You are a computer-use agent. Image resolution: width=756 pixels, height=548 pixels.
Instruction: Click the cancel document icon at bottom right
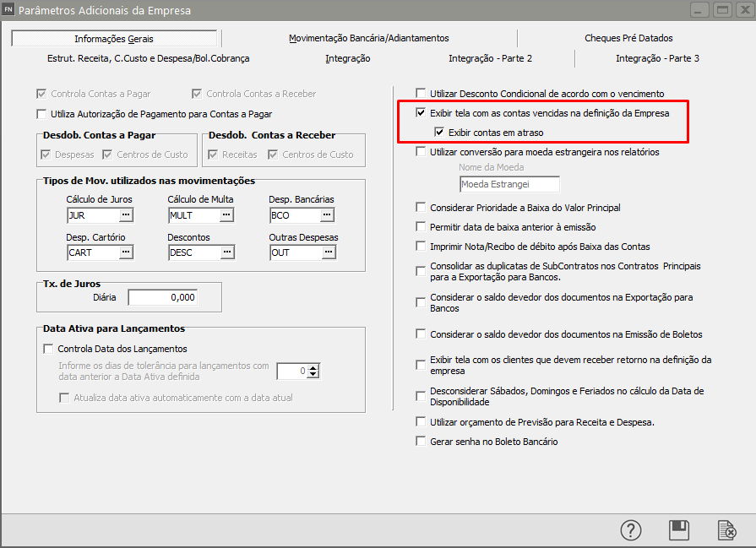click(726, 529)
